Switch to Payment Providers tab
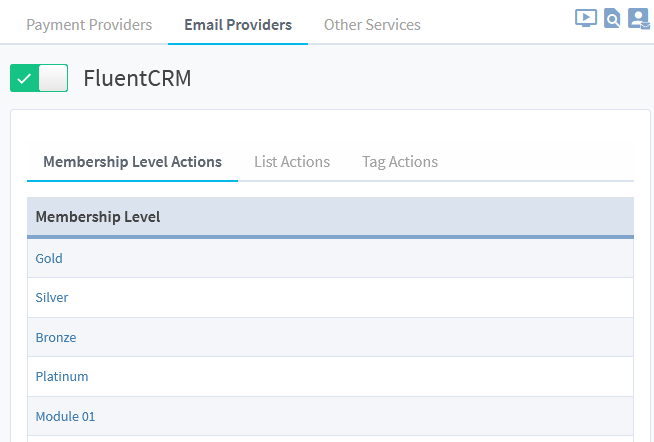The height and width of the screenshot is (442, 654). pos(89,24)
